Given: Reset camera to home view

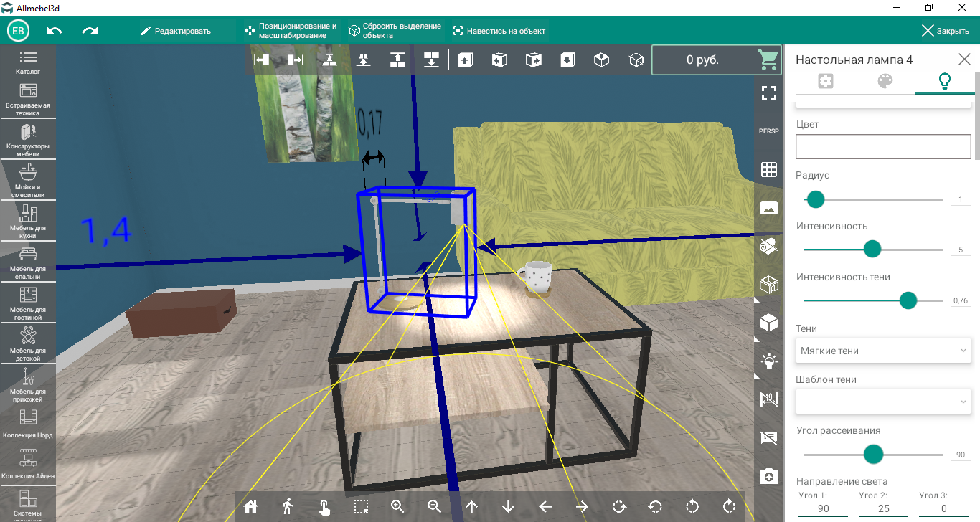Looking at the screenshot, I should [250, 506].
